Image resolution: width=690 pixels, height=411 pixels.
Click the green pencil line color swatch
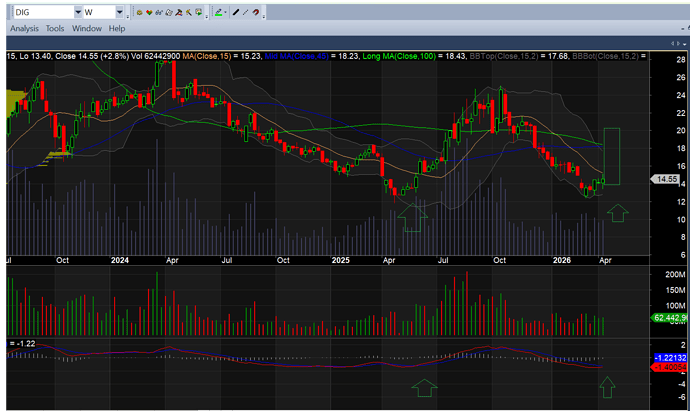218,13
